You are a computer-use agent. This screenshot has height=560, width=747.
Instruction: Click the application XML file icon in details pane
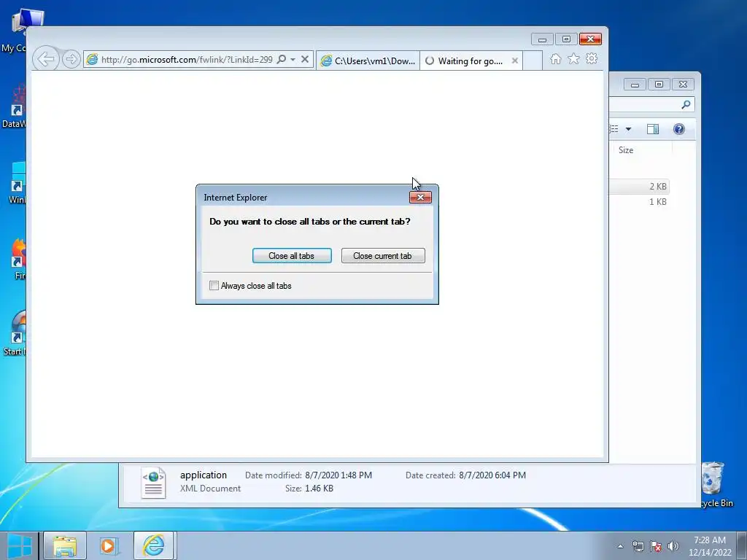pos(153,483)
